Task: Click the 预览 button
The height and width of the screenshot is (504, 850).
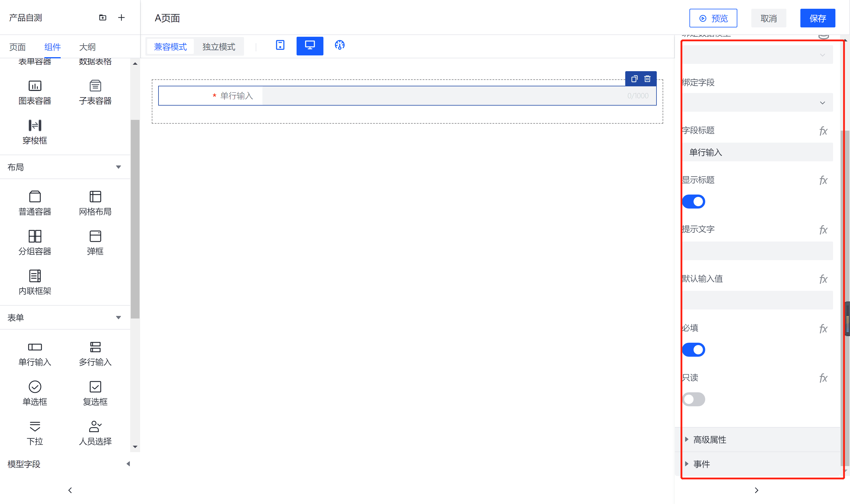Action: tap(713, 18)
